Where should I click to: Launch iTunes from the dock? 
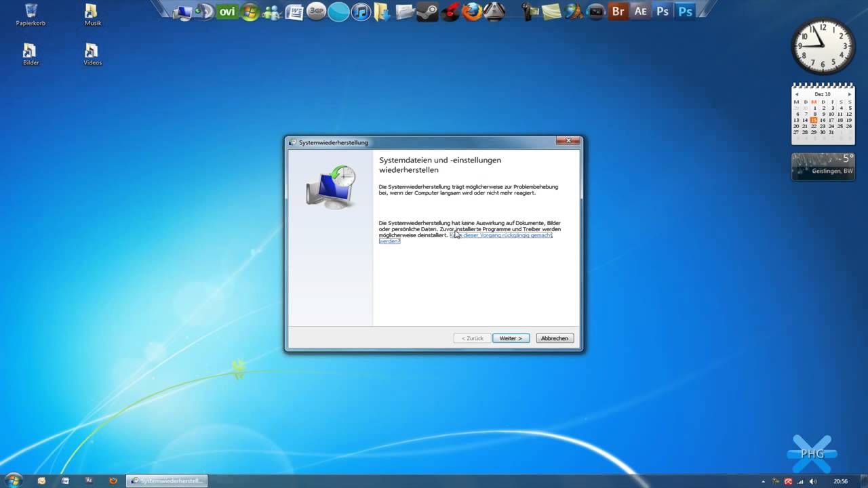coord(361,12)
